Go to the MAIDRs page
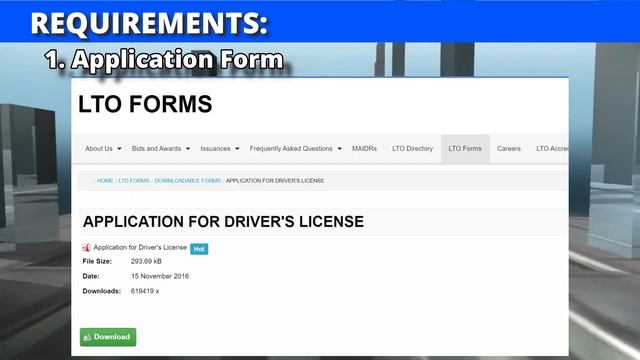The width and height of the screenshot is (640, 360). (x=364, y=149)
